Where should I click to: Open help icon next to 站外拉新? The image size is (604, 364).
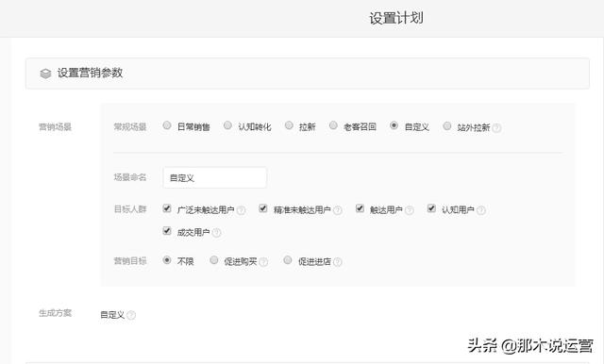click(497, 127)
